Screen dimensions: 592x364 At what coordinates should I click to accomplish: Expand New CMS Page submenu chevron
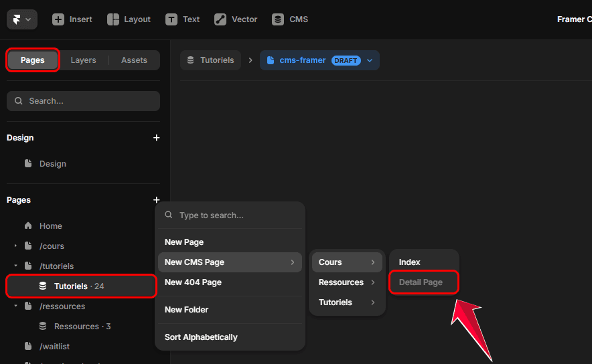point(292,262)
